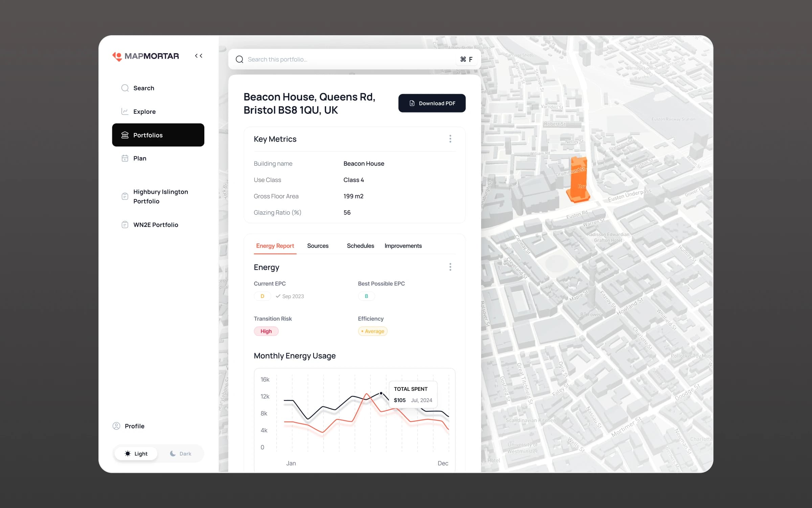Click the magnifier icon in portfolio search bar
The height and width of the screenshot is (508, 812).
point(240,59)
